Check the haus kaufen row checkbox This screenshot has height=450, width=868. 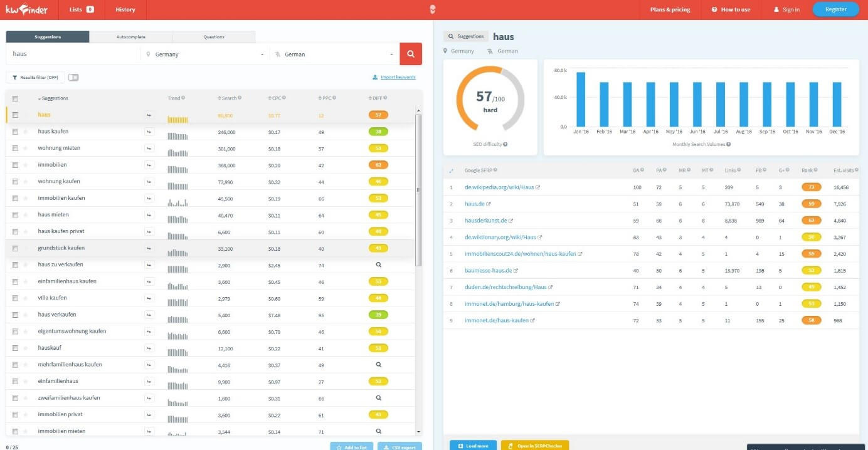click(x=16, y=132)
